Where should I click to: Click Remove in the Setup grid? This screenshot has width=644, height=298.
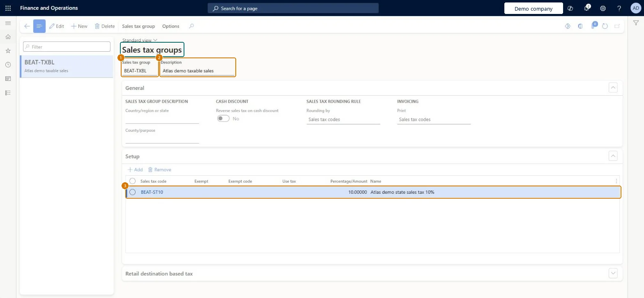click(x=159, y=170)
